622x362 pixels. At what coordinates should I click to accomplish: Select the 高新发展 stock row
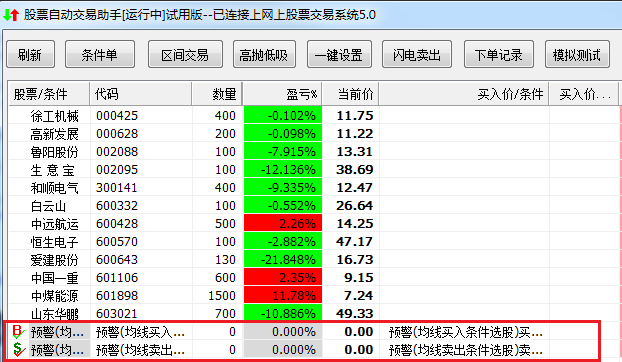pyautogui.click(x=313, y=134)
